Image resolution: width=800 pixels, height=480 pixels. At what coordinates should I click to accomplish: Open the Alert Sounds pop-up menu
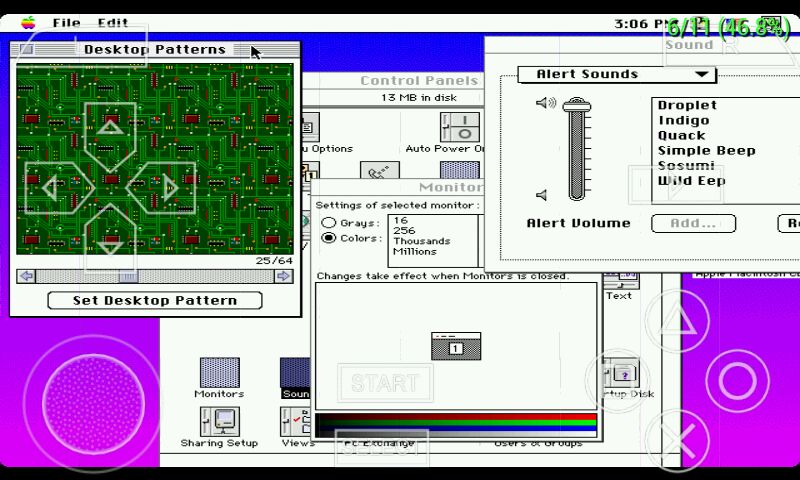pyautogui.click(x=616, y=74)
